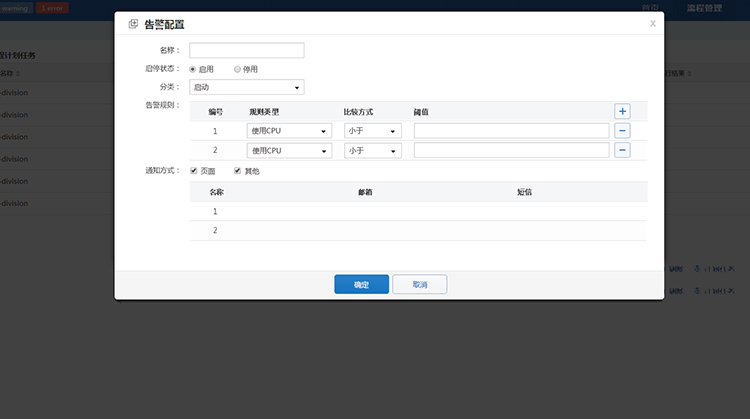This screenshot has width=750, height=419.
Task: Click the threshold input in rule row 1
Action: [511, 131]
